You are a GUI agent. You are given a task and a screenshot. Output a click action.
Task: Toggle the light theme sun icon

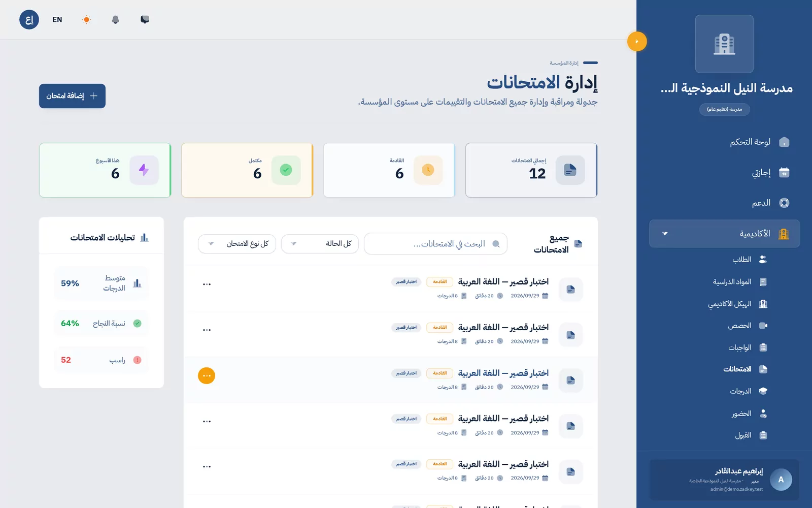pyautogui.click(x=86, y=20)
